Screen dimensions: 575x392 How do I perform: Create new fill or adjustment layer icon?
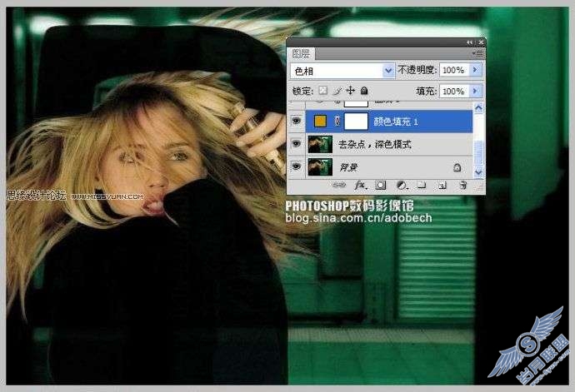click(402, 186)
